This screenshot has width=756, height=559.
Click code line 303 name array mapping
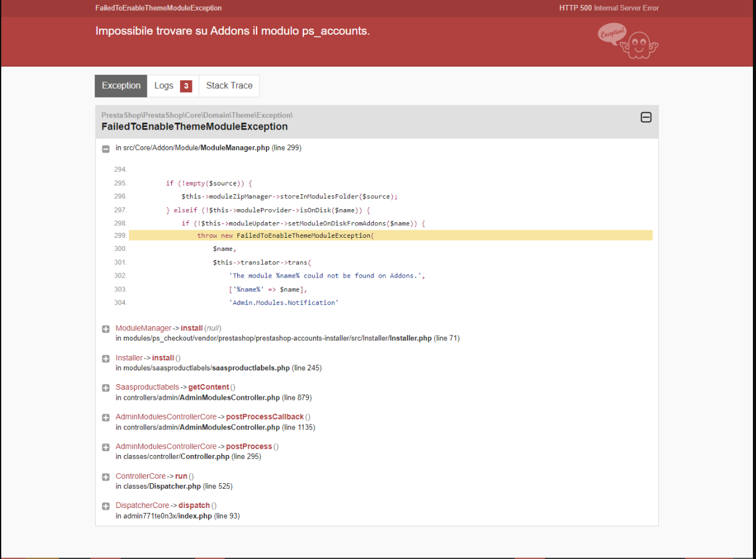(268, 289)
